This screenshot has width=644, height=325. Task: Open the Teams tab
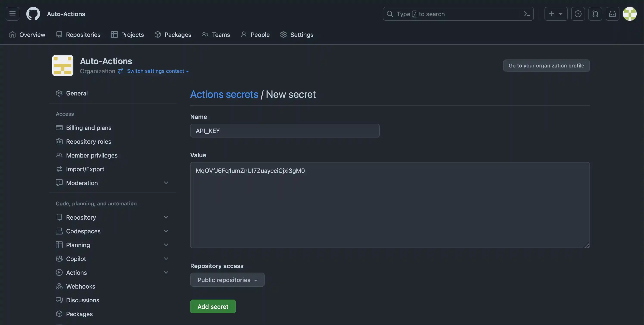click(216, 34)
